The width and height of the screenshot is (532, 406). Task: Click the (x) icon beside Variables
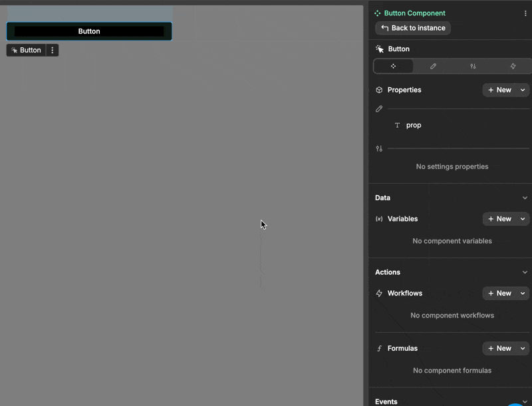tap(379, 218)
